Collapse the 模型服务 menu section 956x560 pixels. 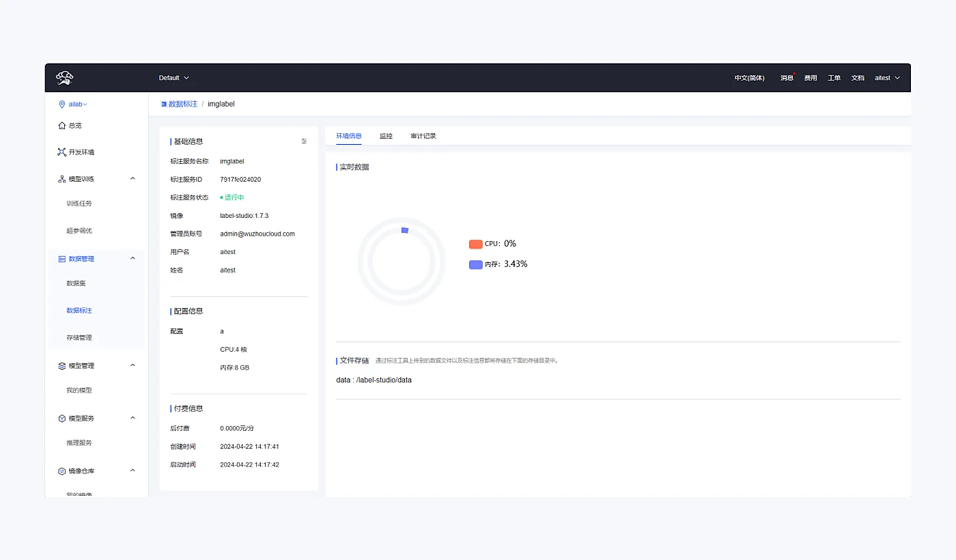[x=132, y=418]
